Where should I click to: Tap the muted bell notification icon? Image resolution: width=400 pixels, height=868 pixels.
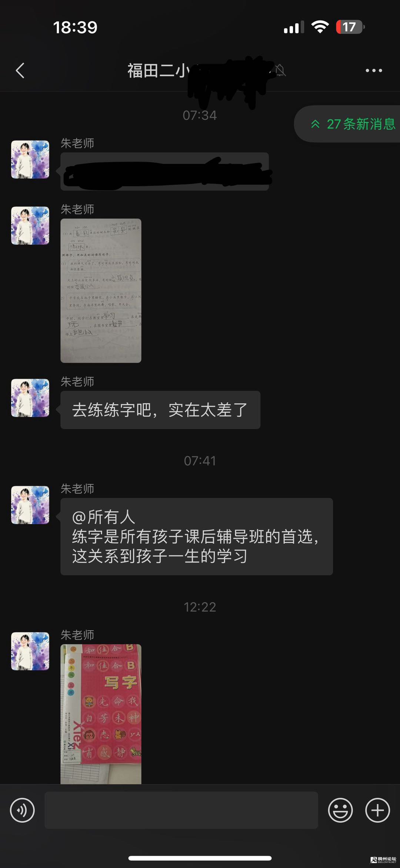click(280, 70)
